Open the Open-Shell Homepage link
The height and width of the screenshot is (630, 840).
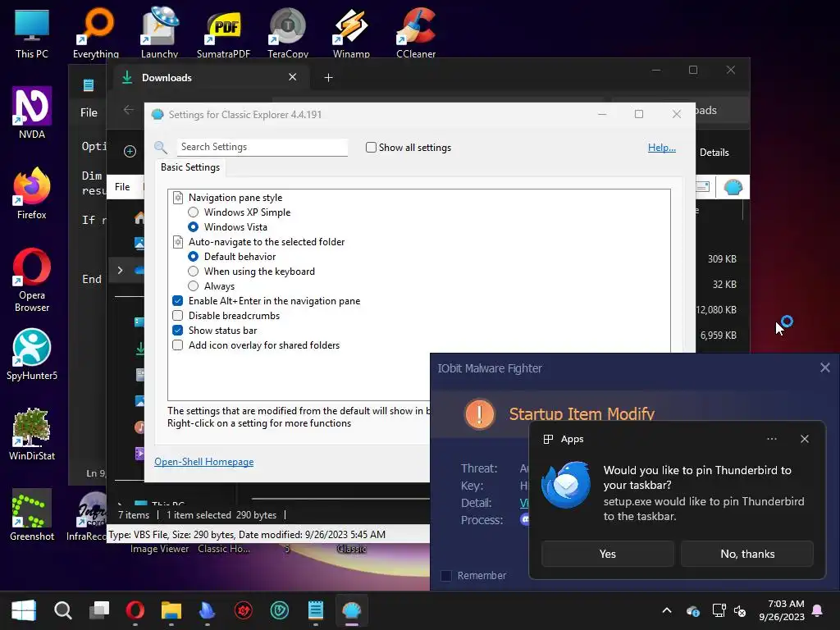coord(203,462)
